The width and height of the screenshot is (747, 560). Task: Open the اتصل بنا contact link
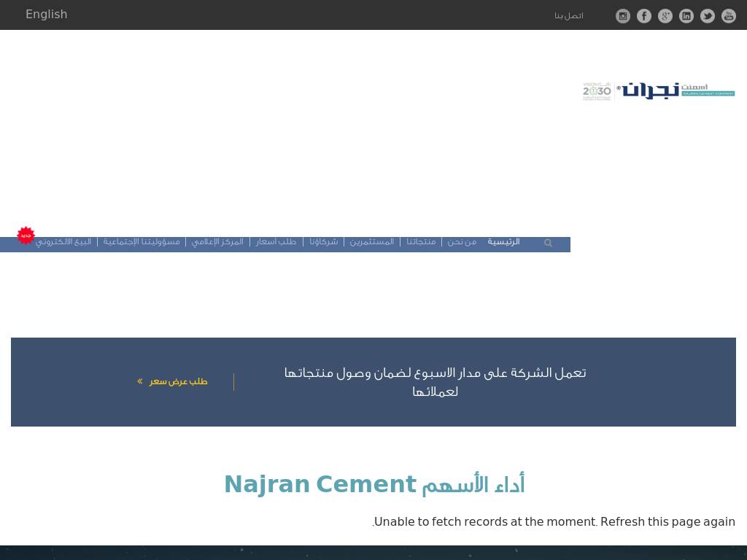[569, 16]
